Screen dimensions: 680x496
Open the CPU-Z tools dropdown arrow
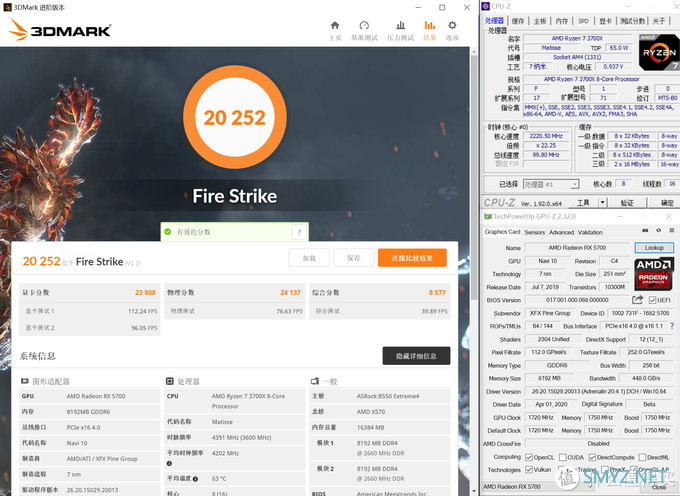(602, 202)
